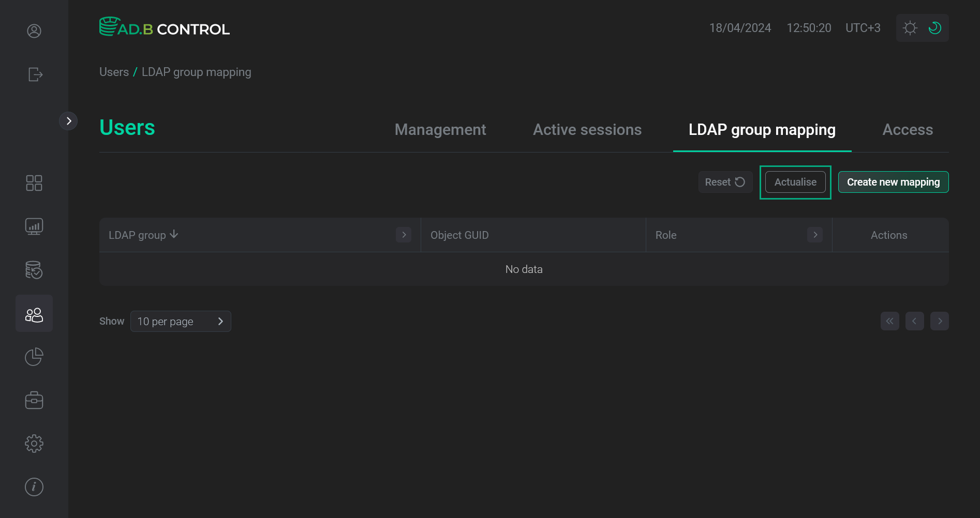The height and width of the screenshot is (518, 980).
Task: Select the monitoring chart icon in sidebar
Action: tap(34, 226)
